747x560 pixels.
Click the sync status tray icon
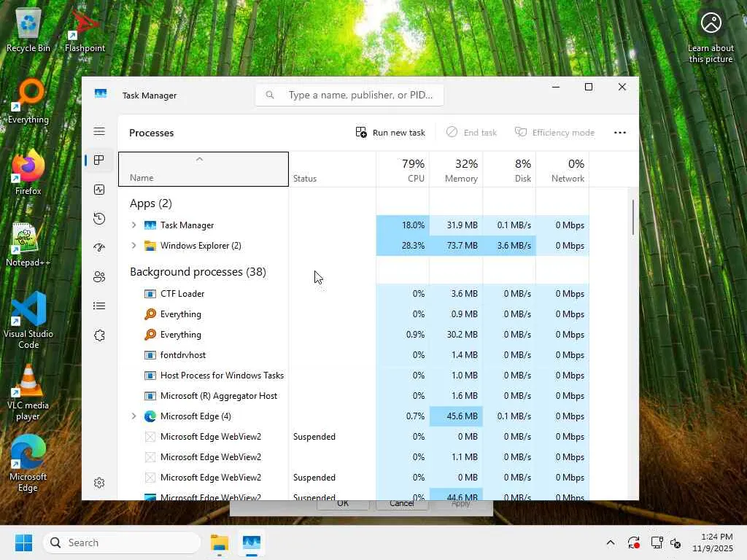[634, 542]
